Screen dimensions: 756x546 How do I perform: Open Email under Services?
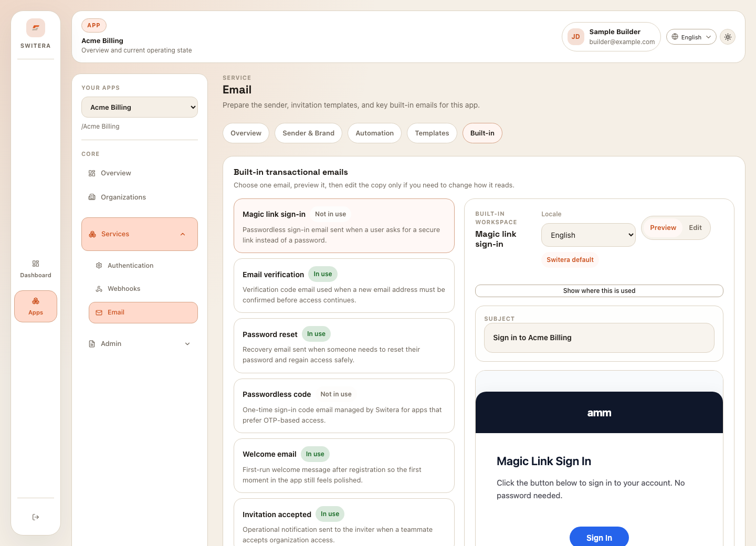(143, 312)
